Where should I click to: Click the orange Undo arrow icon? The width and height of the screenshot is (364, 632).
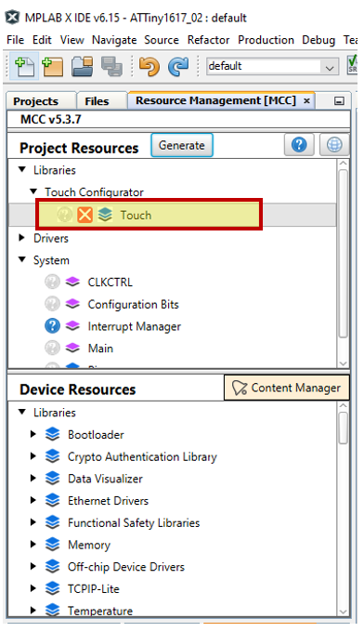click(149, 67)
